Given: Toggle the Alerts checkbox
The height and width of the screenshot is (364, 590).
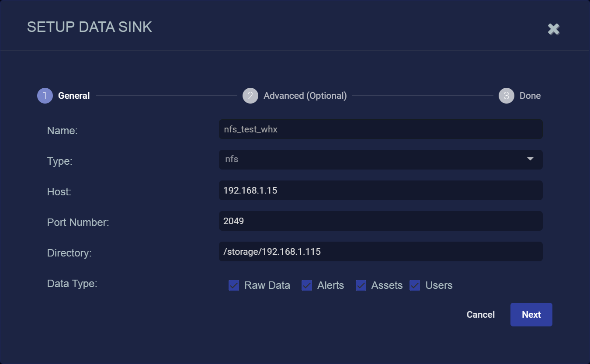Looking at the screenshot, I should coord(307,285).
